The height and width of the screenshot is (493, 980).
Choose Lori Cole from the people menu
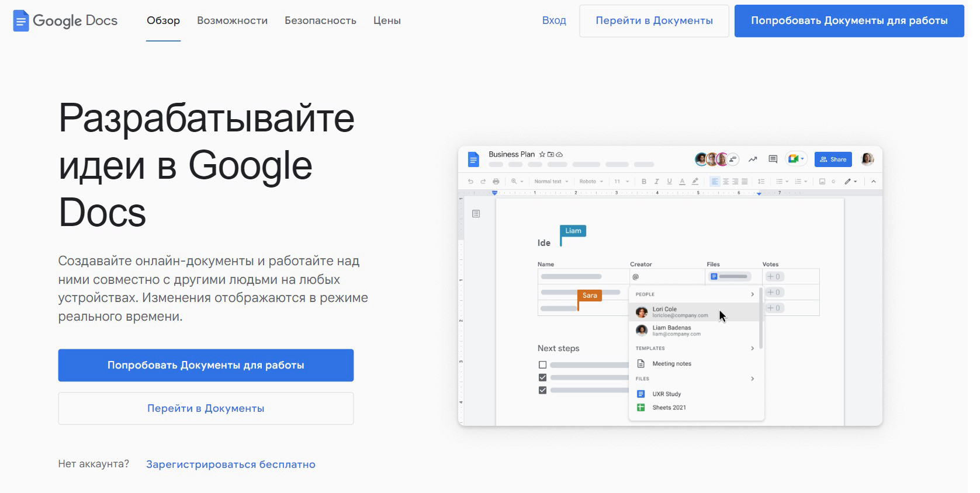[694, 312]
